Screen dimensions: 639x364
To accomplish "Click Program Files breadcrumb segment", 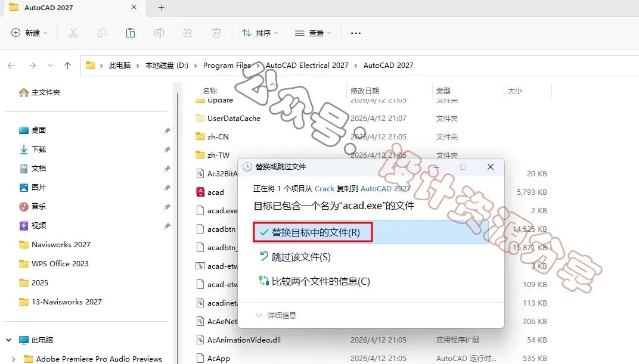I will click(x=227, y=66).
